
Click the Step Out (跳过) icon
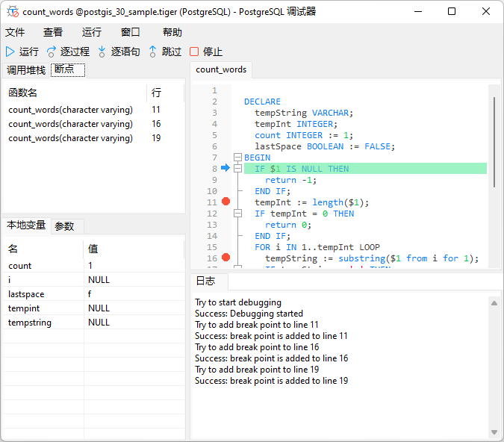tap(153, 52)
